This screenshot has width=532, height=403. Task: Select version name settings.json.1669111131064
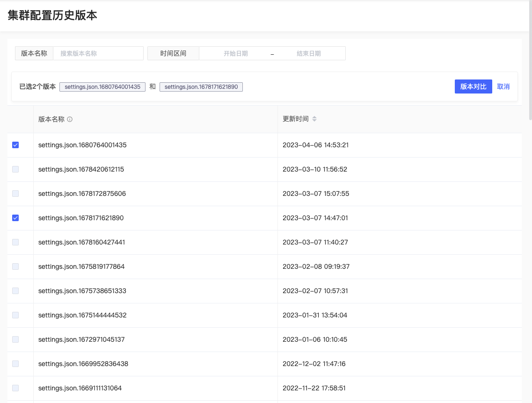pos(80,388)
